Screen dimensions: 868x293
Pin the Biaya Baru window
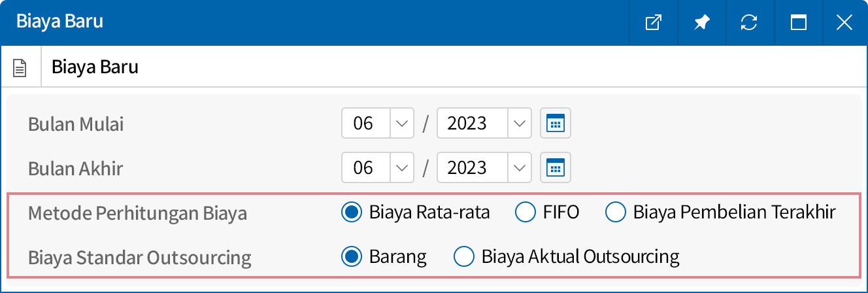701,23
